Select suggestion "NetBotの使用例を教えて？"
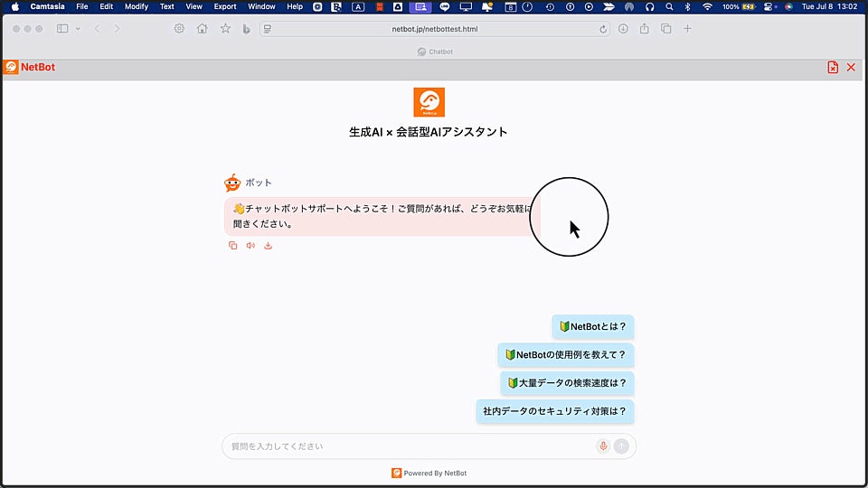The image size is (868, 488). point(566,354)
